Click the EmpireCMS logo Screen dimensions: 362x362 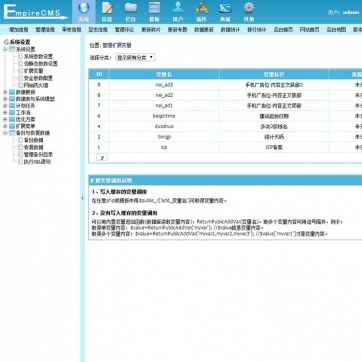coord(35,12)
